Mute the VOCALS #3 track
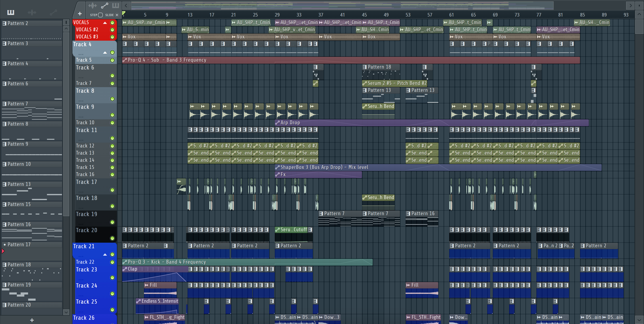 (112, 37)
